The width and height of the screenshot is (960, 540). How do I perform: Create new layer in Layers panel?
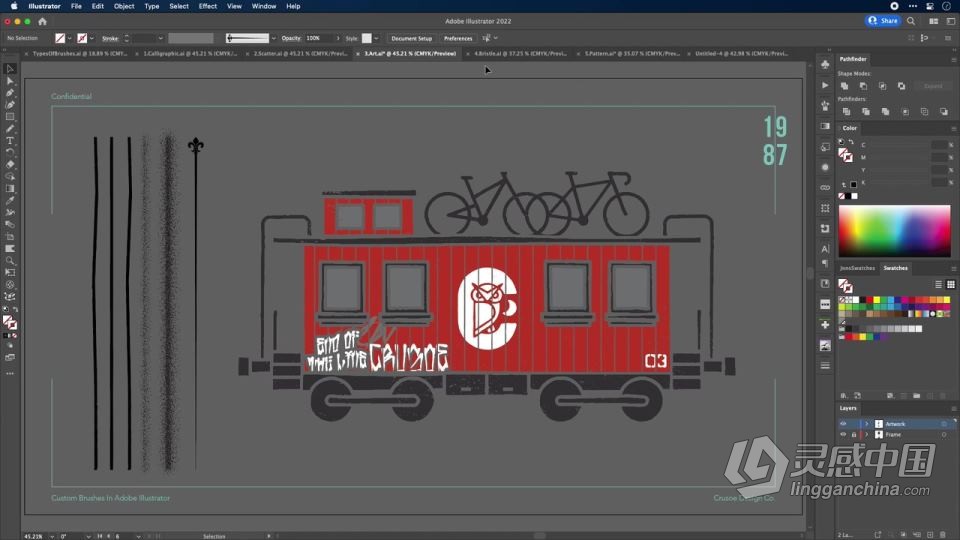pos(930,534)
